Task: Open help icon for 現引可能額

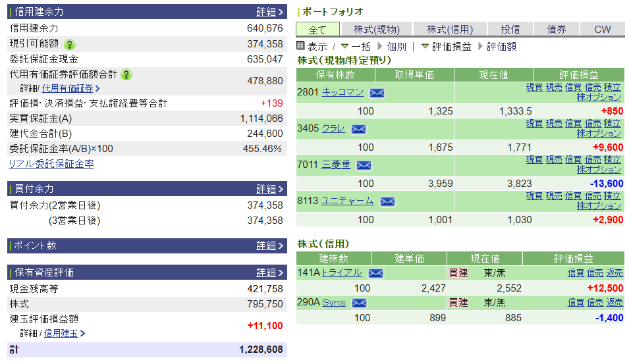Action: point(69,44)
